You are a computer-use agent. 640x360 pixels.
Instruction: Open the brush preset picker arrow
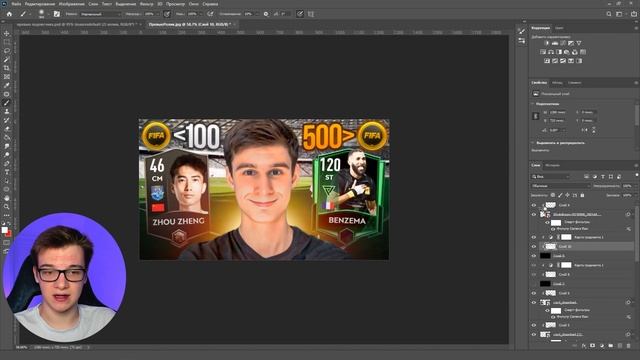click(x=48, y=14)
